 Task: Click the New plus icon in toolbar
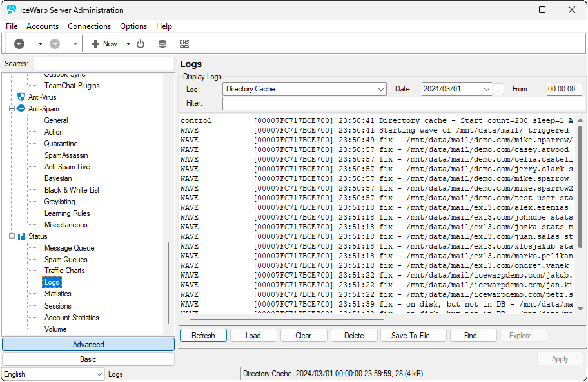click(x=95, y=44)
